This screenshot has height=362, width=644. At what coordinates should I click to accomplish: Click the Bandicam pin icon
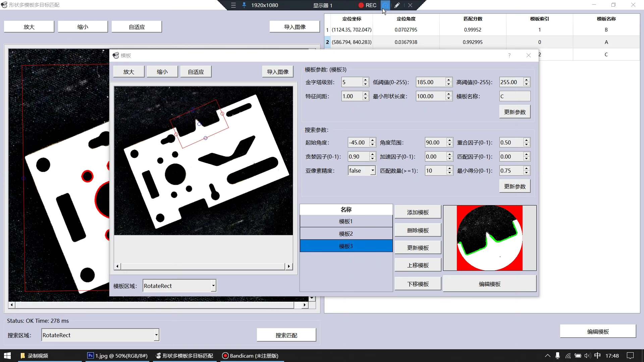pos(244,5)
